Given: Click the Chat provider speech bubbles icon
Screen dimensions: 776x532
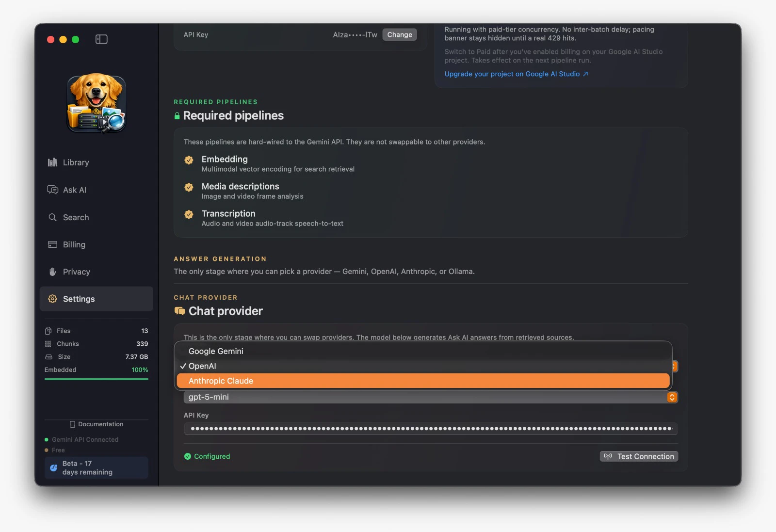Looking at the screenshot, I should point(179,311).
